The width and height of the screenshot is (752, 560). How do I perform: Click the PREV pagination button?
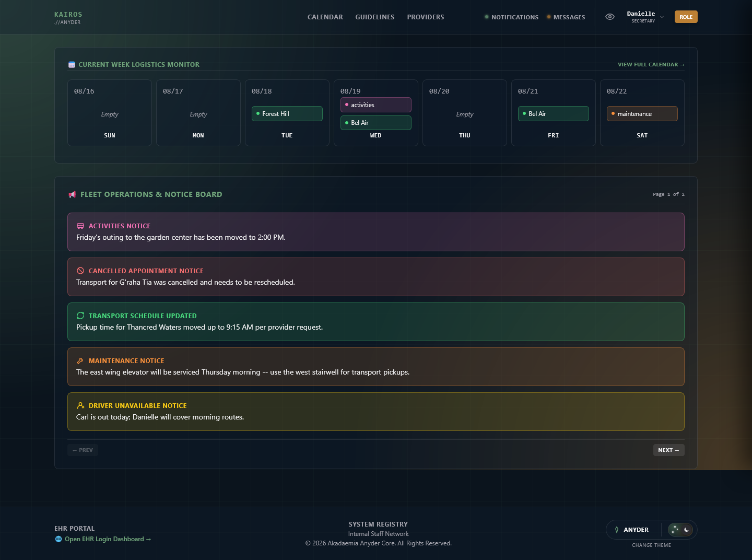tap(83, 450)
